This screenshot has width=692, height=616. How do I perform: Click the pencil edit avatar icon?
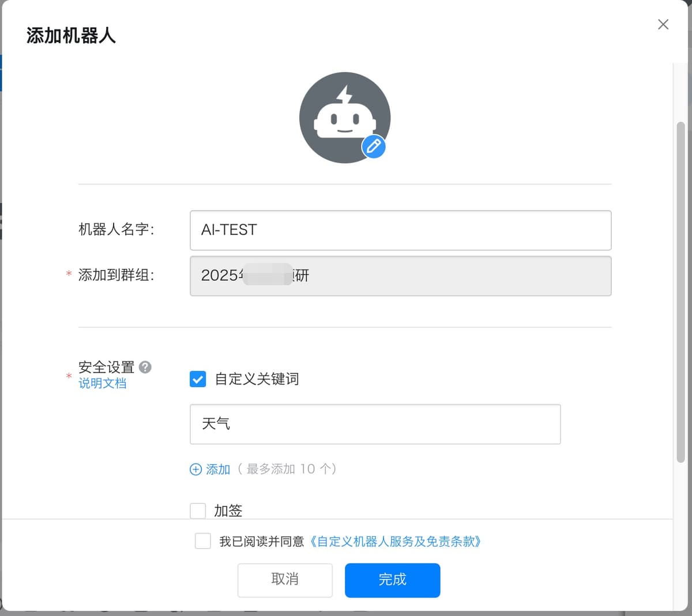pos(374,147)
